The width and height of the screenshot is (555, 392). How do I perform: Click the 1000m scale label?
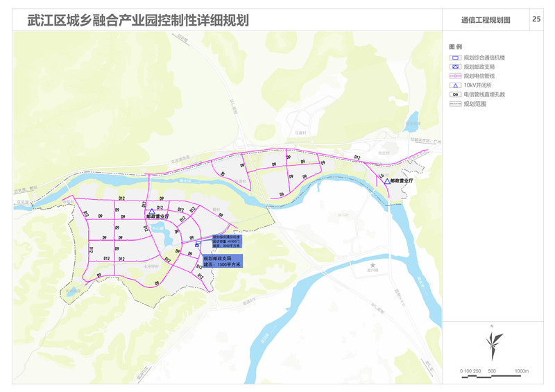(x=522, y=371)
